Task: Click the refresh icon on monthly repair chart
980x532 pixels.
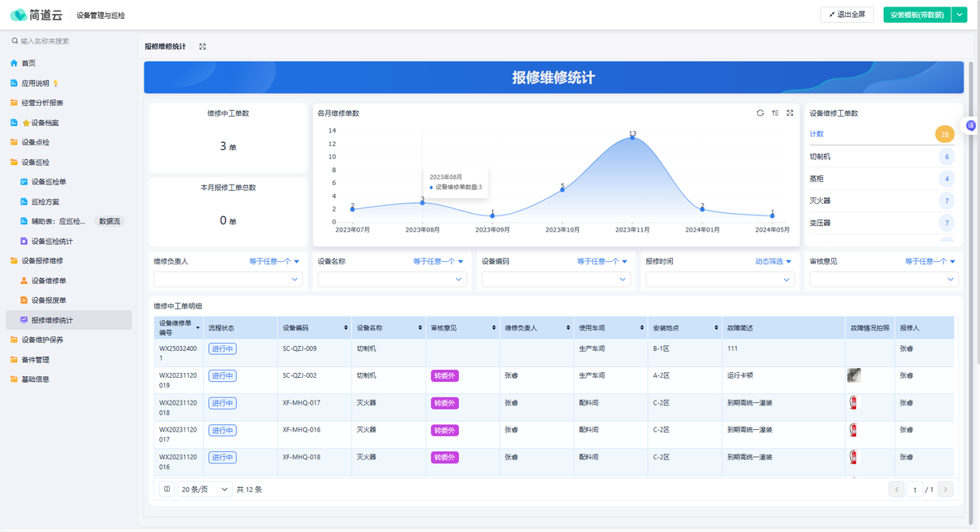Action: point(760,113)
